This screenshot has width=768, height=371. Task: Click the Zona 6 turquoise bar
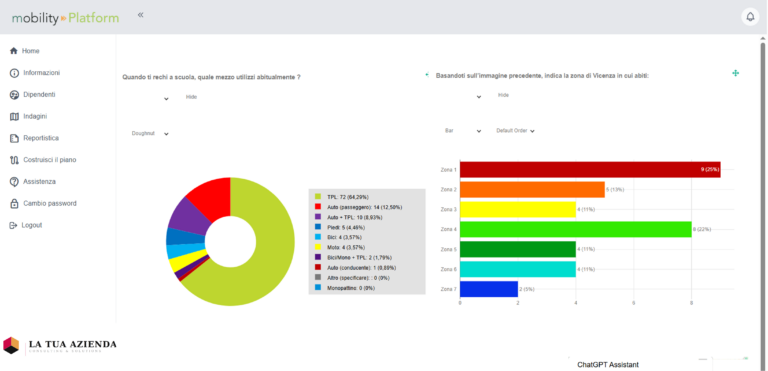(518, 269)
